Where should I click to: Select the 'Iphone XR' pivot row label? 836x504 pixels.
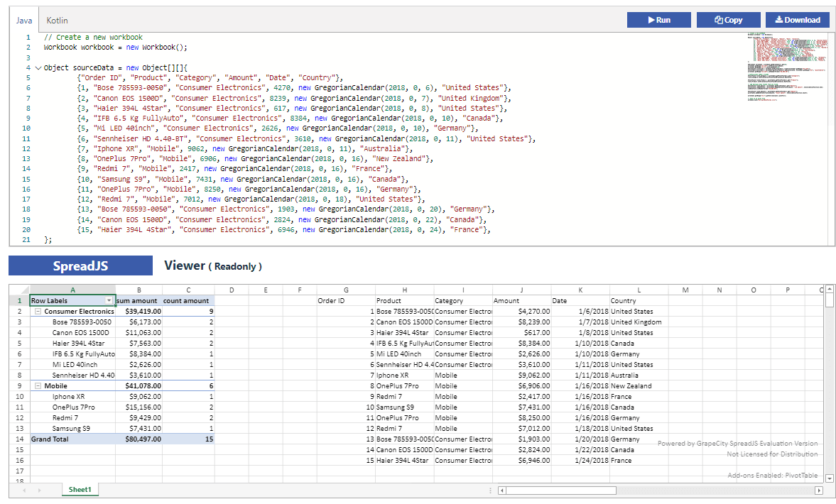(72, 396)
